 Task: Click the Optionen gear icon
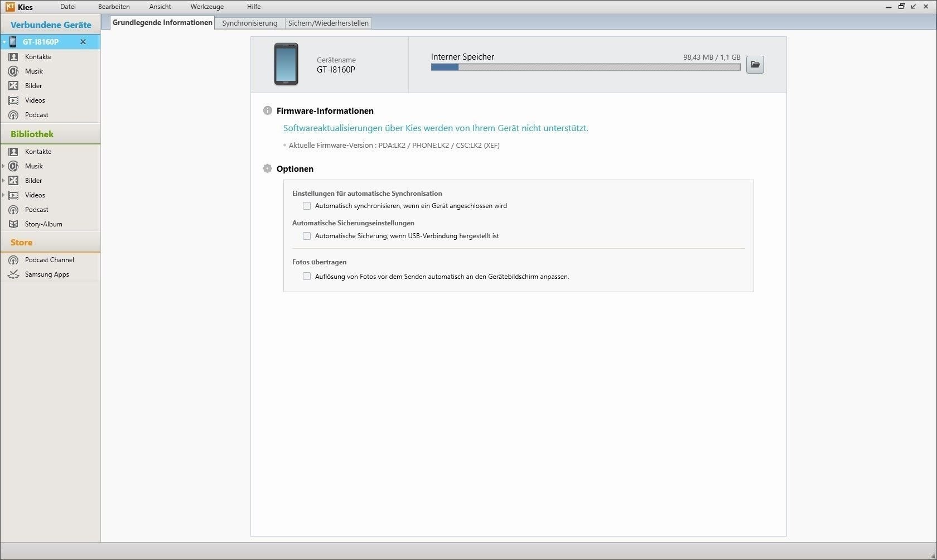(x=268, y=168)
